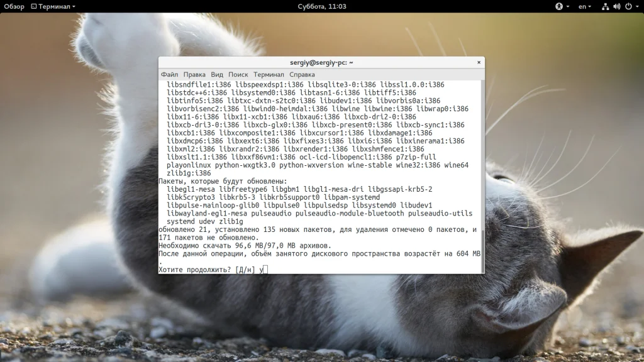Viewport: 644px width, 362px height.
Task: Open the Терминал menu in the window menubar
Action: [269, 74]
